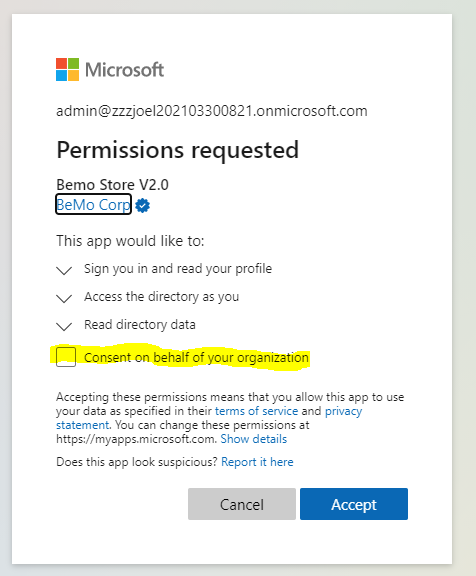Click the blue Accept button

tap(354, 504)
